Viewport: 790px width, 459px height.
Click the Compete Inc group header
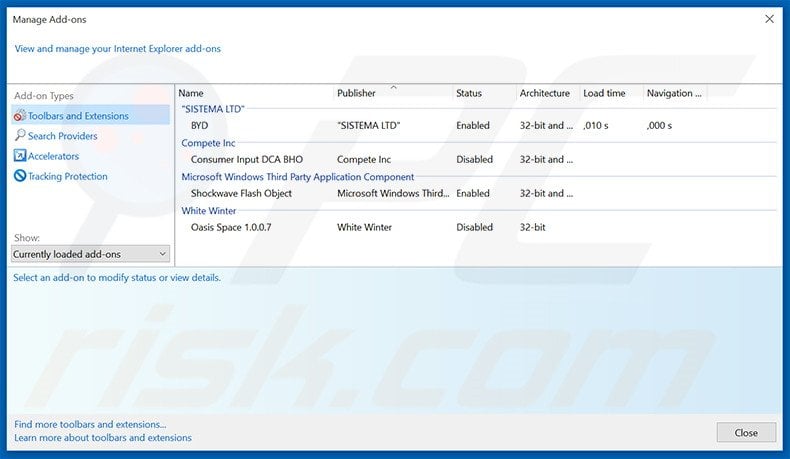tap(208, 143)
